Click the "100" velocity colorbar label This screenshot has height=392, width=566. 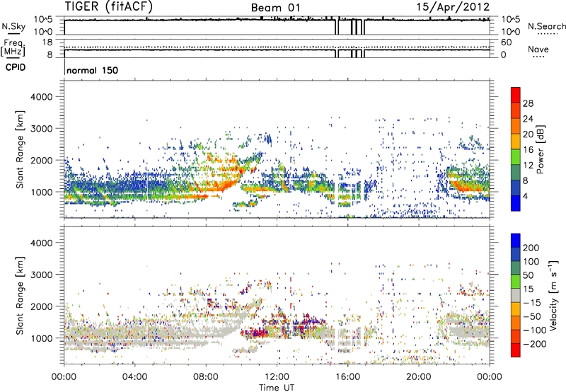coord(531,261)
